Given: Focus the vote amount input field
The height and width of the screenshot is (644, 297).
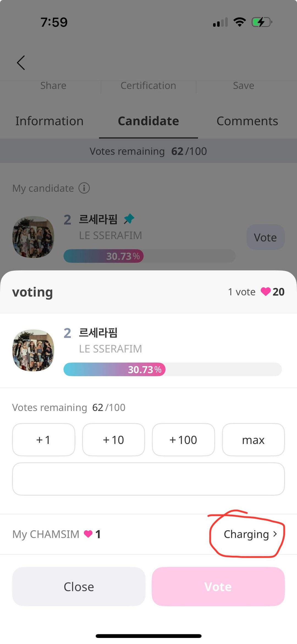Looking at the screenshot, I should (148, 479).
